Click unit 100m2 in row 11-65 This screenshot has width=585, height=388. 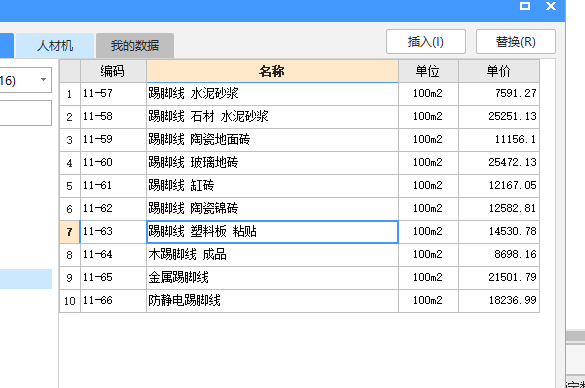click(428, 278)
